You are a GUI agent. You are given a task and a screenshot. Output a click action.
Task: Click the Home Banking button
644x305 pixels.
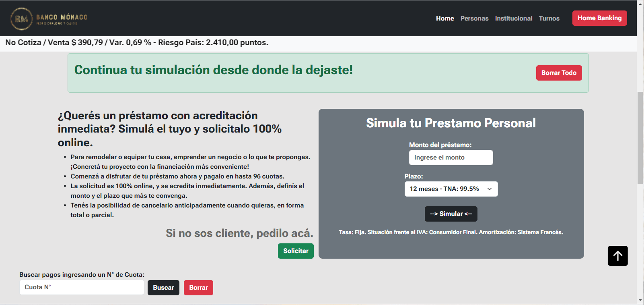click(x=599, y=18)
